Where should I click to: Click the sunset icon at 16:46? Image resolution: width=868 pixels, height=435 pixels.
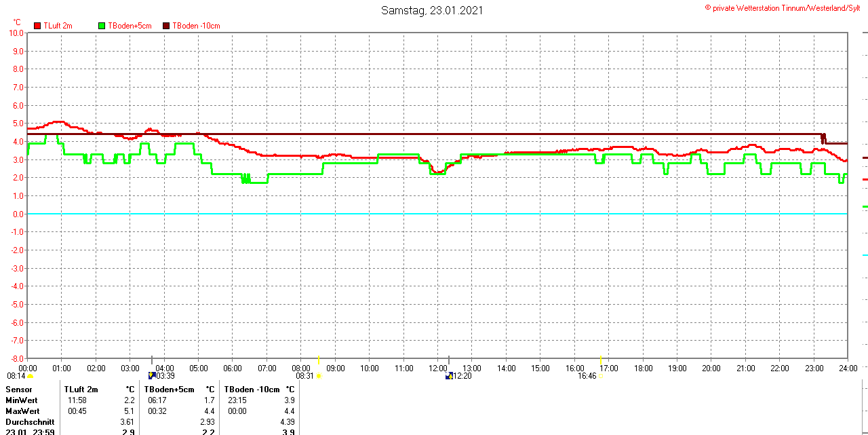601,376
